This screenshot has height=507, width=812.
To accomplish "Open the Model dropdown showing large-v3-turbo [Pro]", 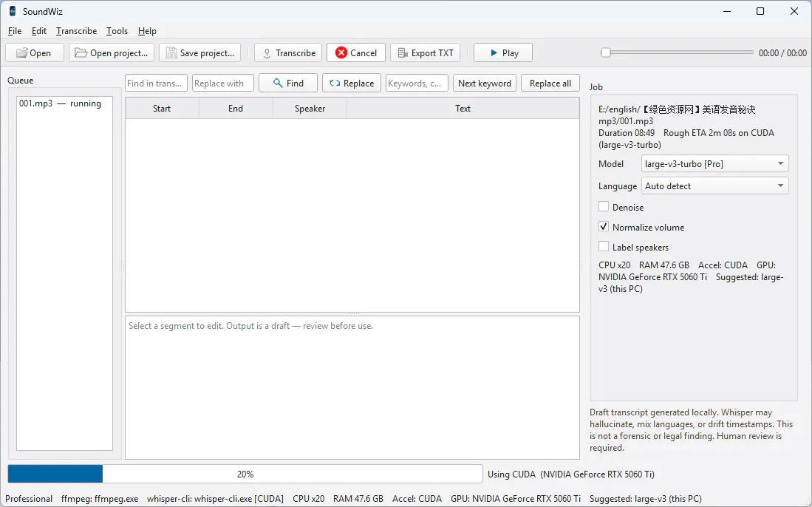I will coord(714,163).
